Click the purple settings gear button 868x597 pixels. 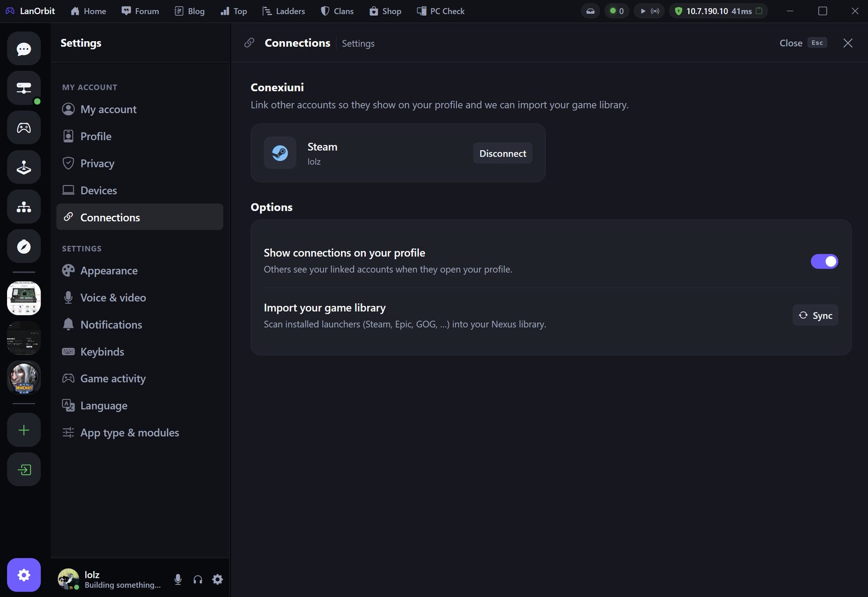coord(24,575)
